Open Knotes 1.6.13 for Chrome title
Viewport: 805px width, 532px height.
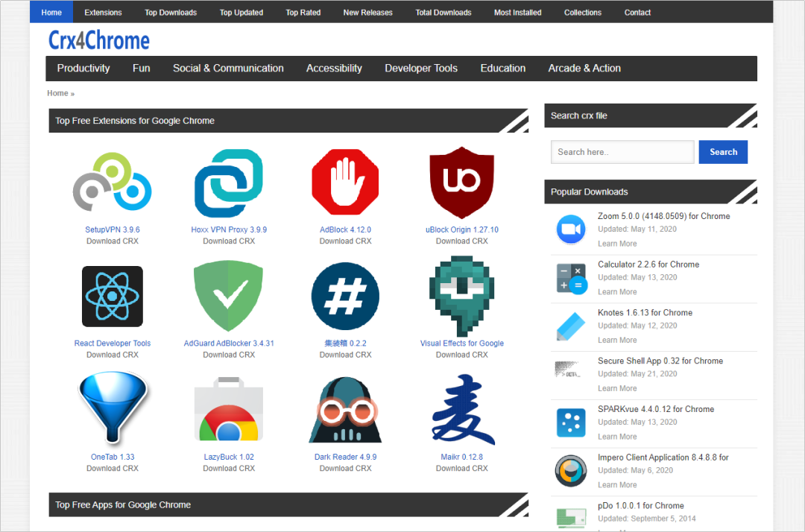click(645, 312)
